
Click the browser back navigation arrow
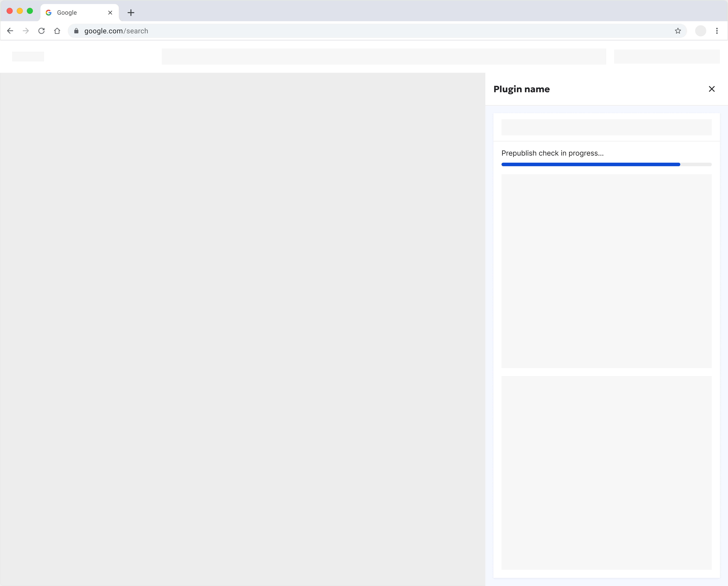pos(10,31)
